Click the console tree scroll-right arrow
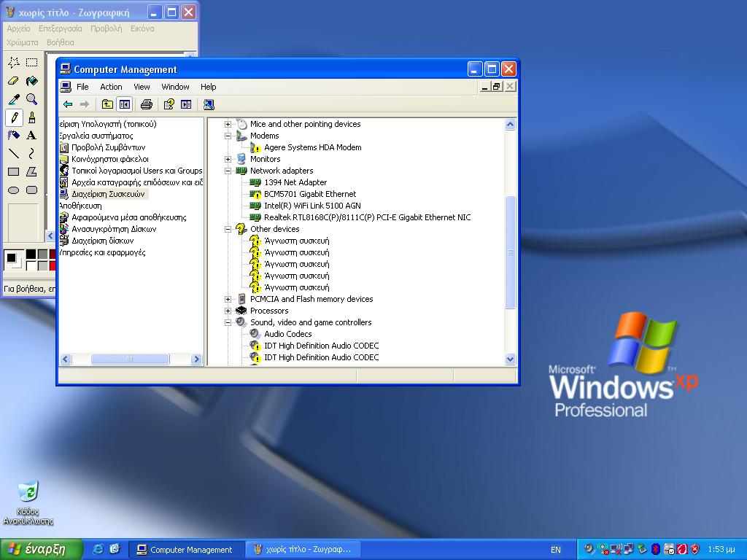 click(196, 359)
